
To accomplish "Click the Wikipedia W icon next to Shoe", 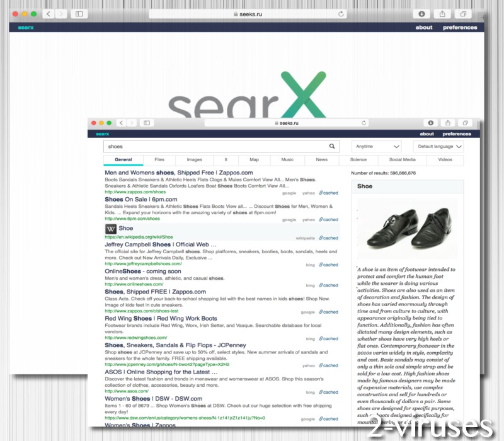I will click(x=110, y=229).
